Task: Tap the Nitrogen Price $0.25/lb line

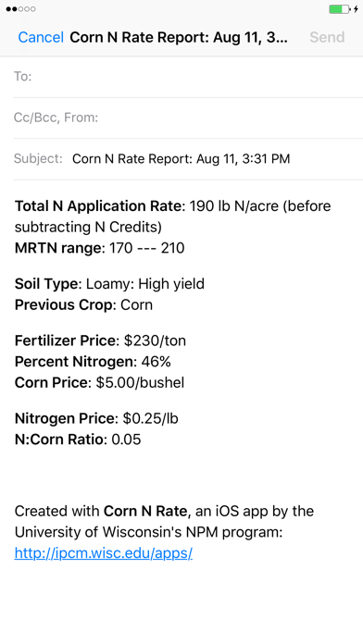Action: coord(96,418)
